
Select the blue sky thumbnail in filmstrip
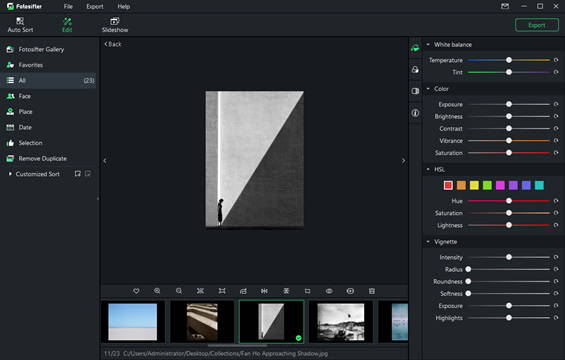(133, 322)
